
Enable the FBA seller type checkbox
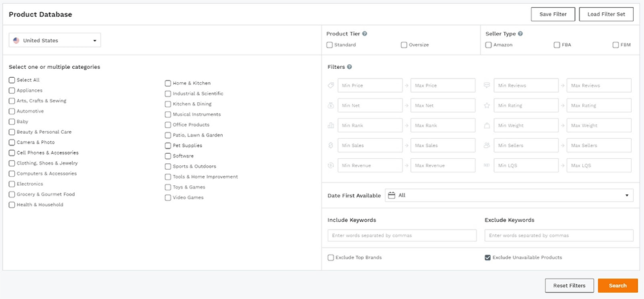pyautogui.click(x=556, y=45)
